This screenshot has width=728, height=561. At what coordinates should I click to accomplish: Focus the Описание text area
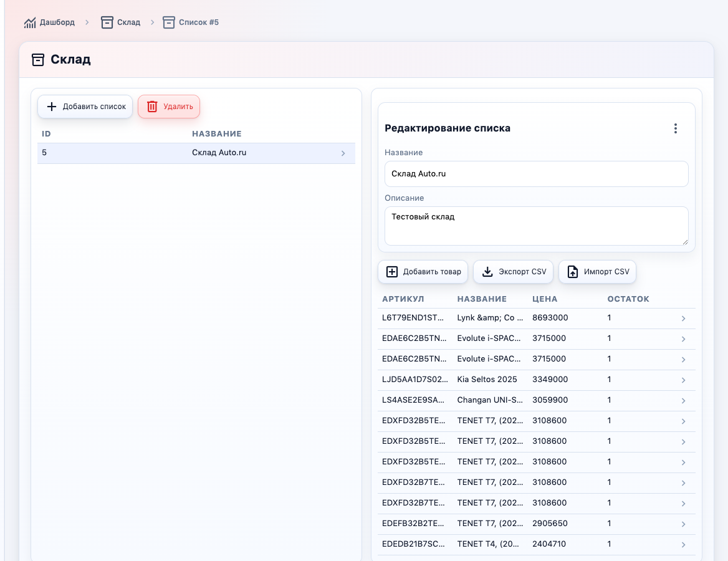point(536,226)
